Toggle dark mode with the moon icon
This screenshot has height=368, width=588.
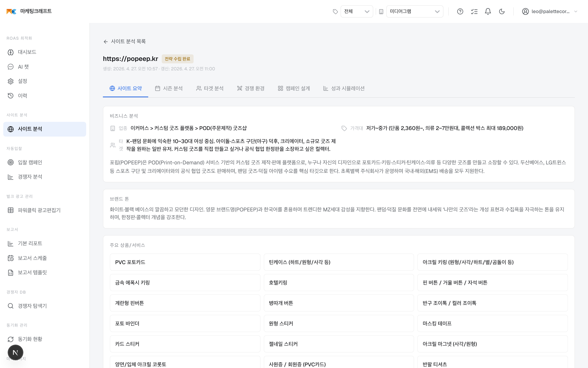coord(502,11)
